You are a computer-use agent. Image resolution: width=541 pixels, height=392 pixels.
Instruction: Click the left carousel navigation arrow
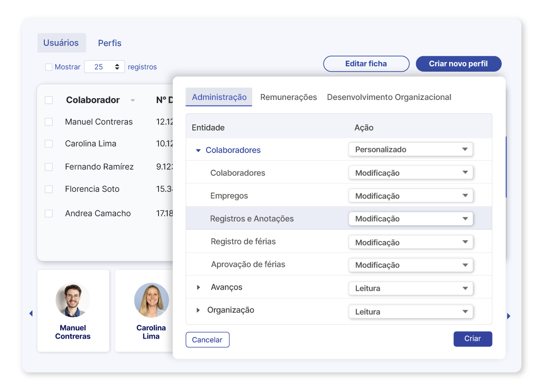click(x=31, y=314)
